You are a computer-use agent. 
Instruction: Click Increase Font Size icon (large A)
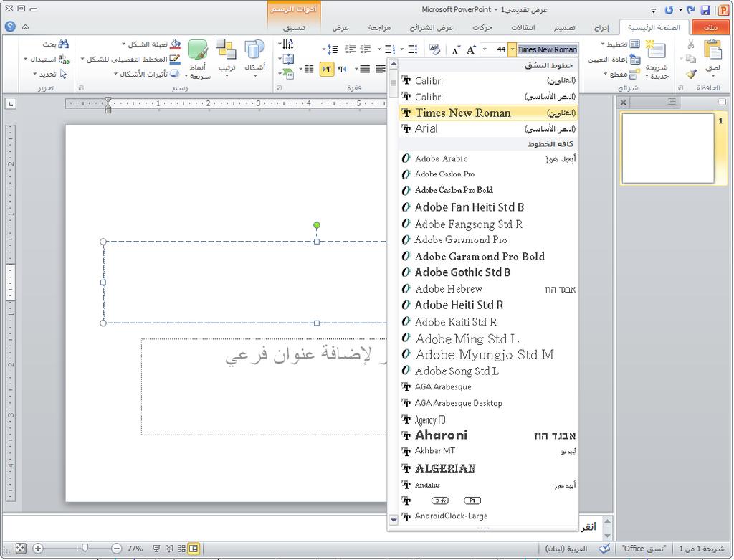pyautogui.click(x=471, y=49)
